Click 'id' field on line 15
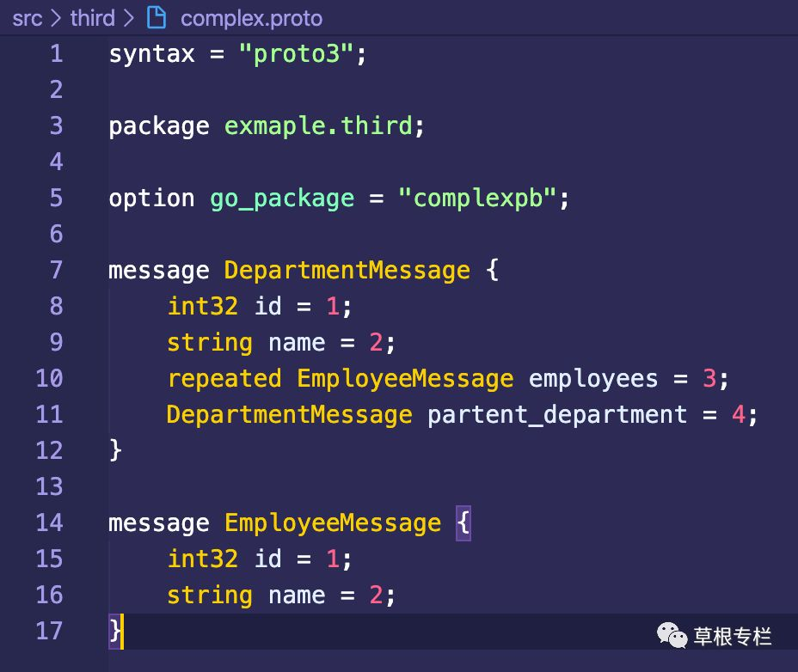Image resolution: width=798 pixels, height=672 pixels. pyautogui.click(x=267, y=559)
